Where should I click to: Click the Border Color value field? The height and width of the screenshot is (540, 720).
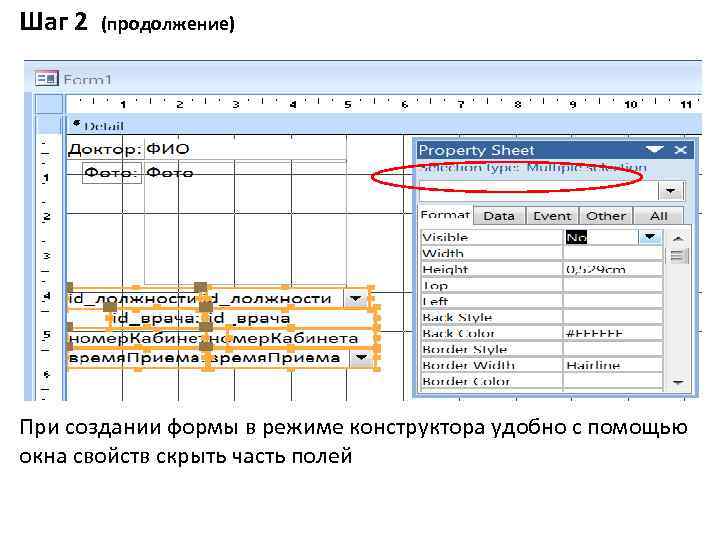613,381
